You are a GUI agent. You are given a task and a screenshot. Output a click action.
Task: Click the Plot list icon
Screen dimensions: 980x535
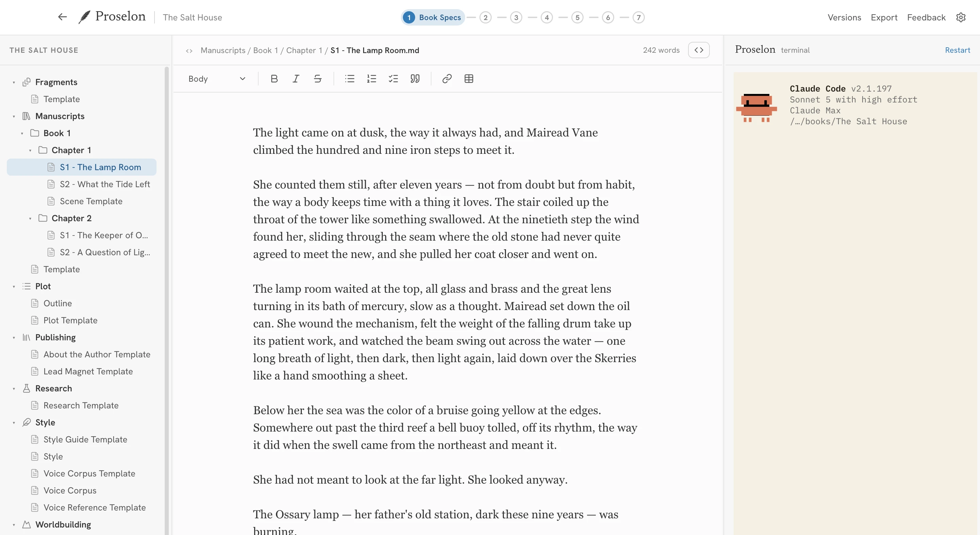pyautogui.click(x=26, y=286)
